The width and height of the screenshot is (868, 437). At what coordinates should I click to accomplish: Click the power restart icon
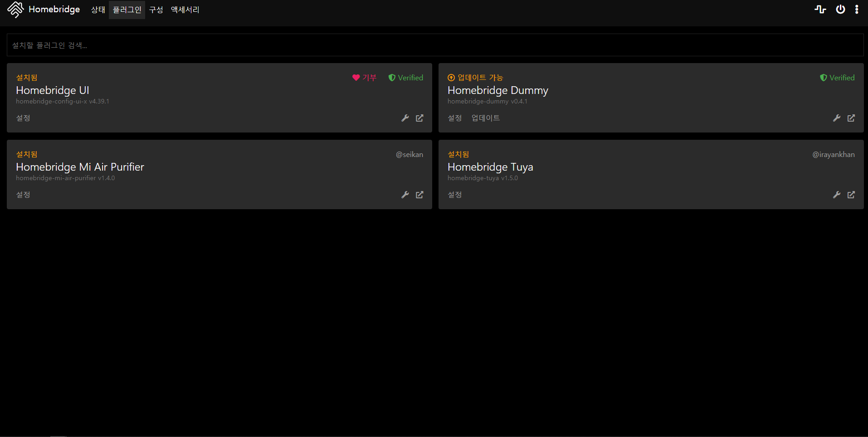(840, 10)
